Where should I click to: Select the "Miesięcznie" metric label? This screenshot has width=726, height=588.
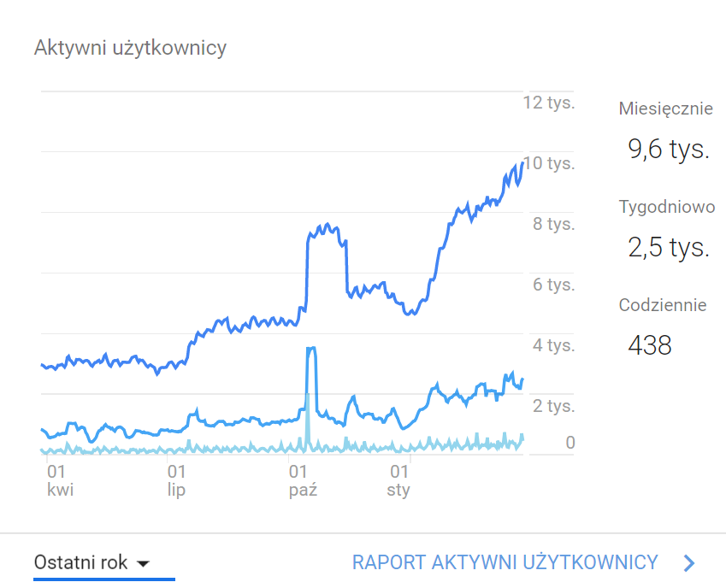(665, 109)
